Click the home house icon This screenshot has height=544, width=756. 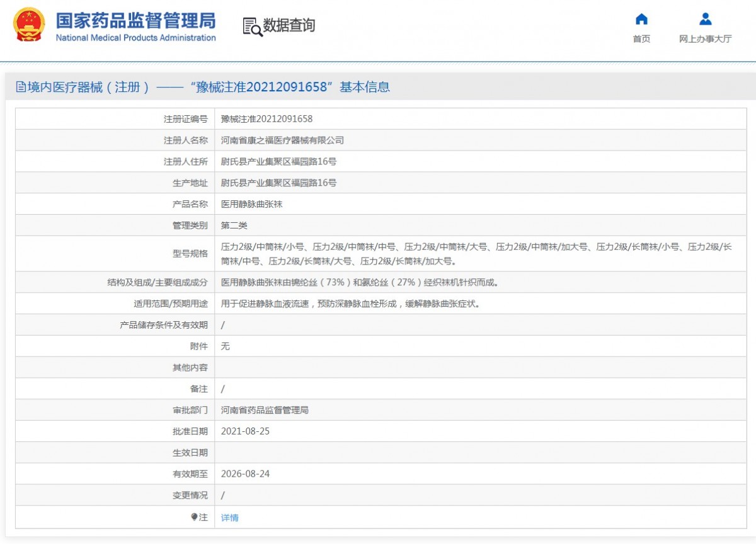(641, 19)
